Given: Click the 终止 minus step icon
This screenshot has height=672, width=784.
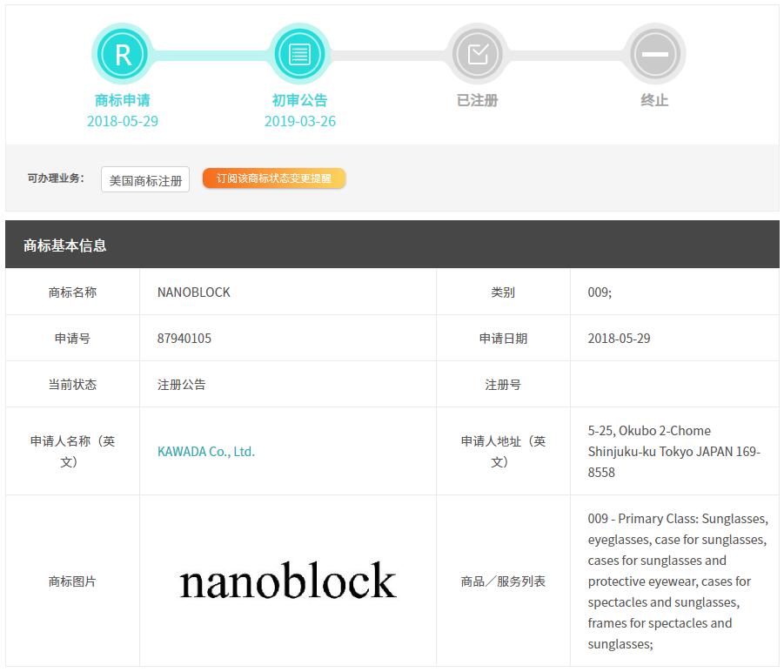Looking at the screenshot, I should pyautogui.click(x=654, y=54).
